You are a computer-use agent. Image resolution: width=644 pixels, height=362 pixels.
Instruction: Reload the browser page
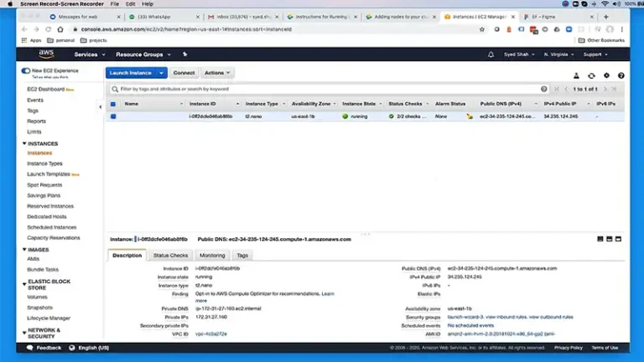tap(48, 29)
